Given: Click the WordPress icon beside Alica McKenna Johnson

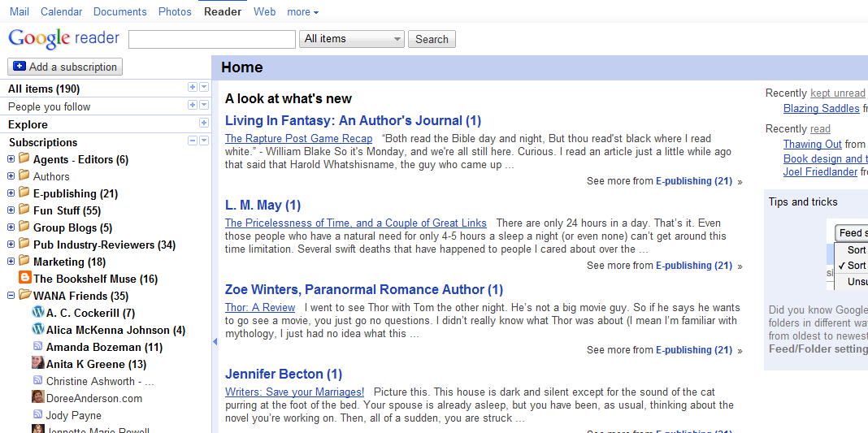Looking at the screenshot, I should tap(37, 330).
